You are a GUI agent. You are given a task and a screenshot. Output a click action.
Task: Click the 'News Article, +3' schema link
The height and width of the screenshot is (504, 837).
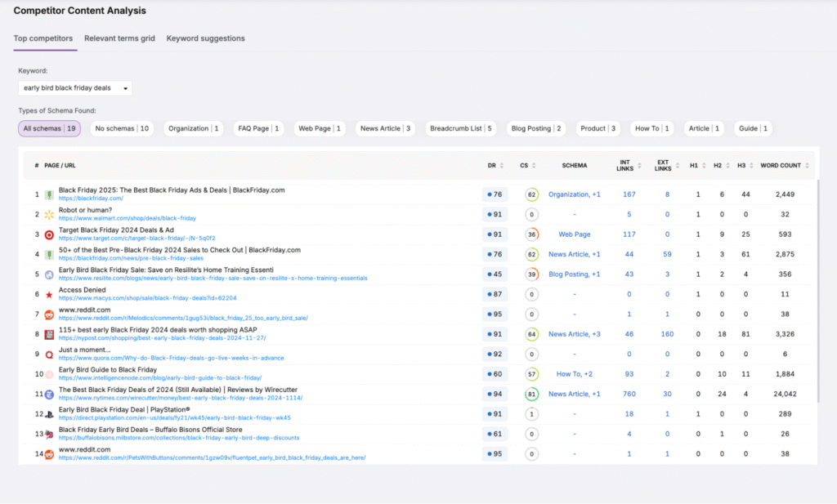(x=575, y=334)
